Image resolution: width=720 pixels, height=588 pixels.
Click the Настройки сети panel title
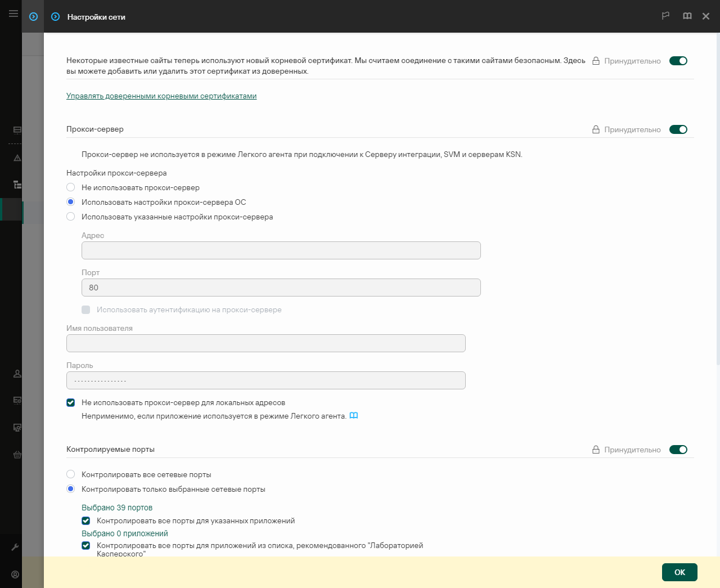coord(96,17)
